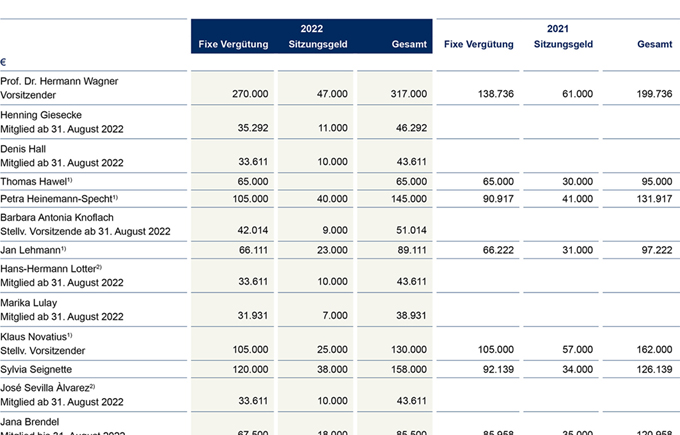Image resolution: width=680 pixels, height=435 pixels.
Task: Select value 317.000 in Wagner row
Action: pyautogui.click(x=409, y=94)
